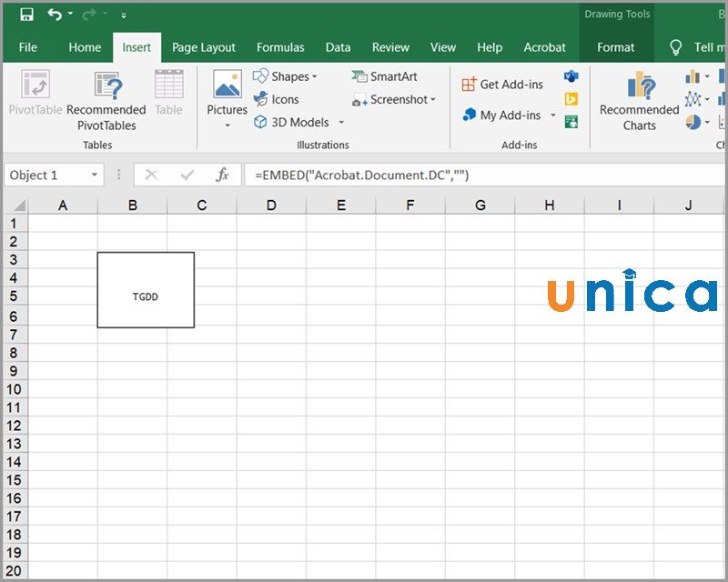Select the embedded TGDD object
This screenshot has width=728, height=582.
point(146,290)
